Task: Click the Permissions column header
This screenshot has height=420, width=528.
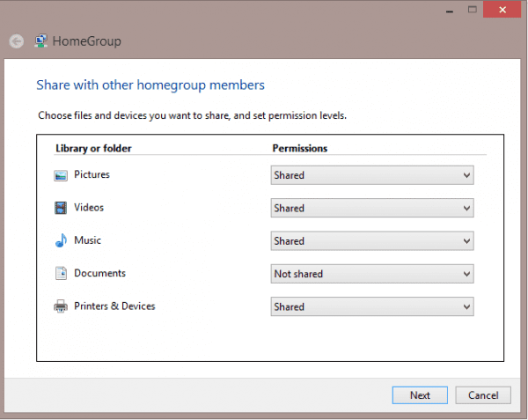Action: 300,148
